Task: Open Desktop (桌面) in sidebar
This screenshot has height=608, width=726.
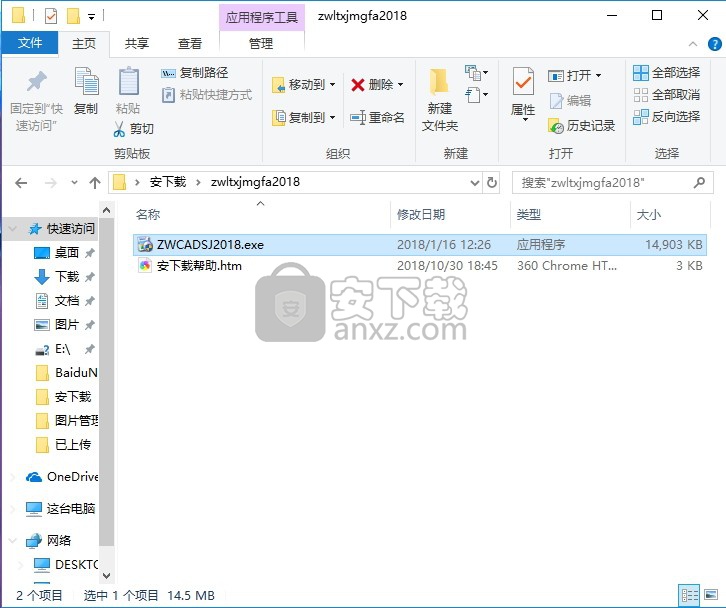Action: [x=65, y=253]
